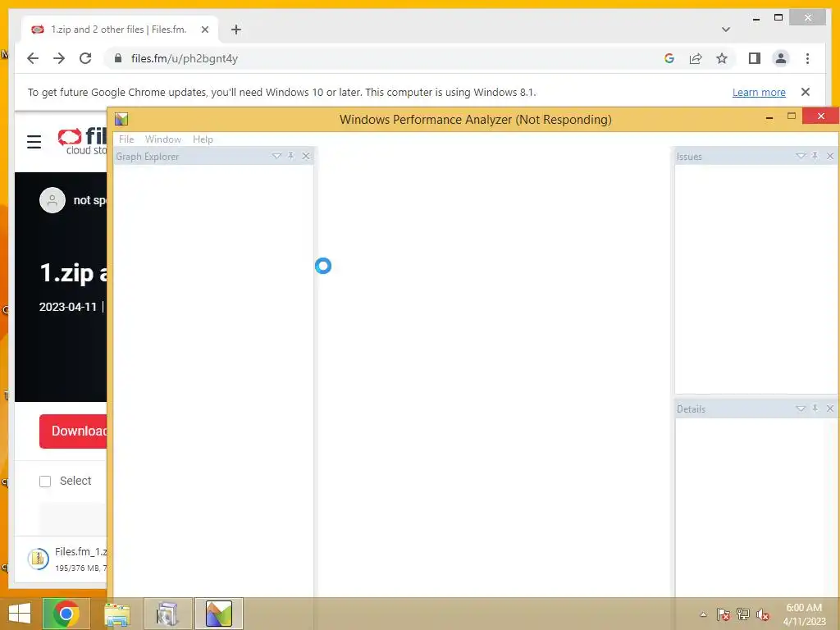Click the Files.fm_1 download progress item
Screen dimensions: 840x630
click(x=67, y=559)
